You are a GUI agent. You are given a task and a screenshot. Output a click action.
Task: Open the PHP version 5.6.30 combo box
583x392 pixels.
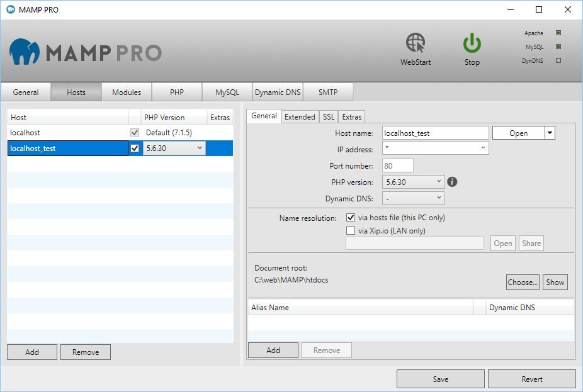pyautogui.click(x=413, y=182)
